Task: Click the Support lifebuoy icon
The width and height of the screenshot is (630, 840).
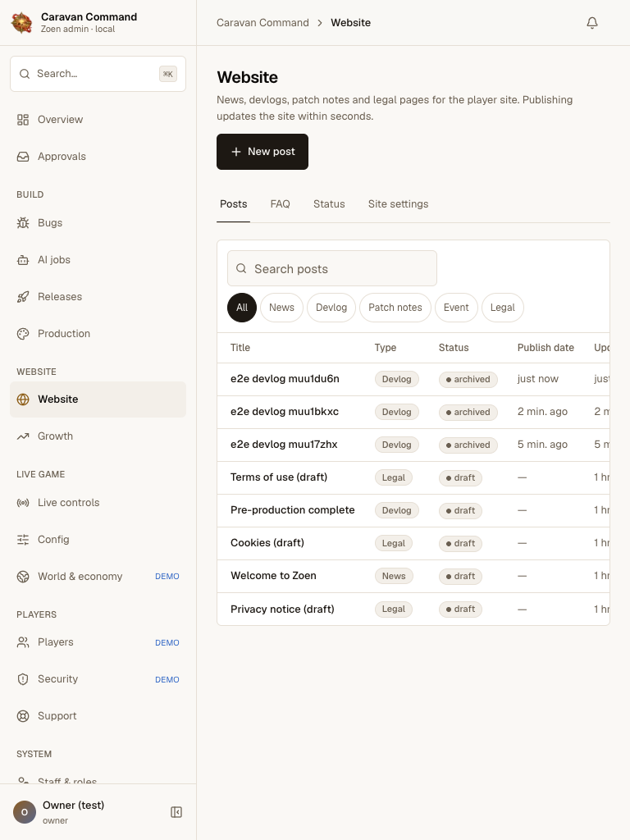Action: point(23,716)
